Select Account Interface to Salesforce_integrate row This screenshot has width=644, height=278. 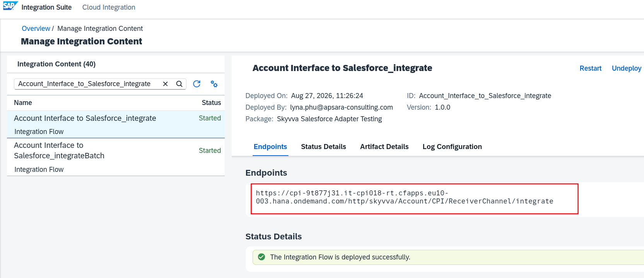(116, 124)
